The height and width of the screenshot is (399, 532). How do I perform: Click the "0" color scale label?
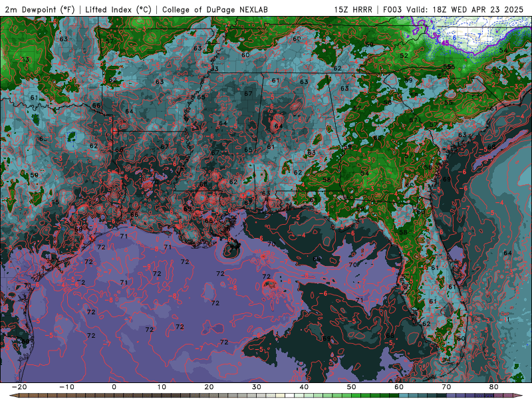click(x=114, y=387)
